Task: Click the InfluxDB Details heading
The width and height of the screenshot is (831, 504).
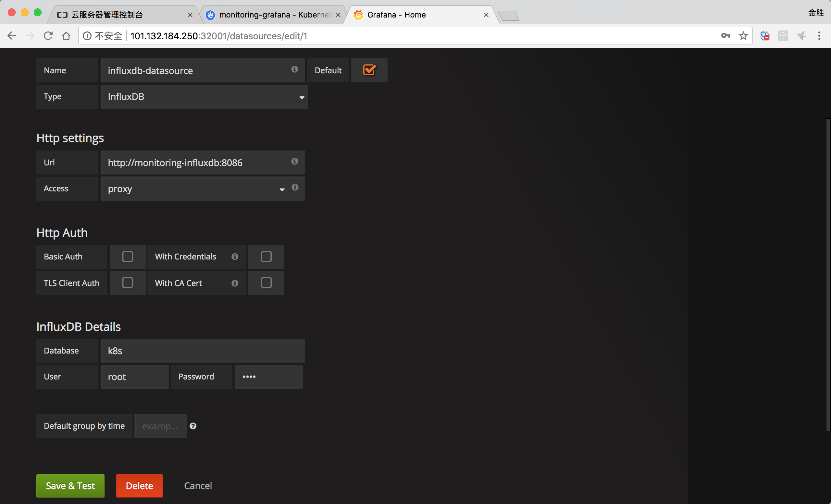Action: [x=79, y=327]
